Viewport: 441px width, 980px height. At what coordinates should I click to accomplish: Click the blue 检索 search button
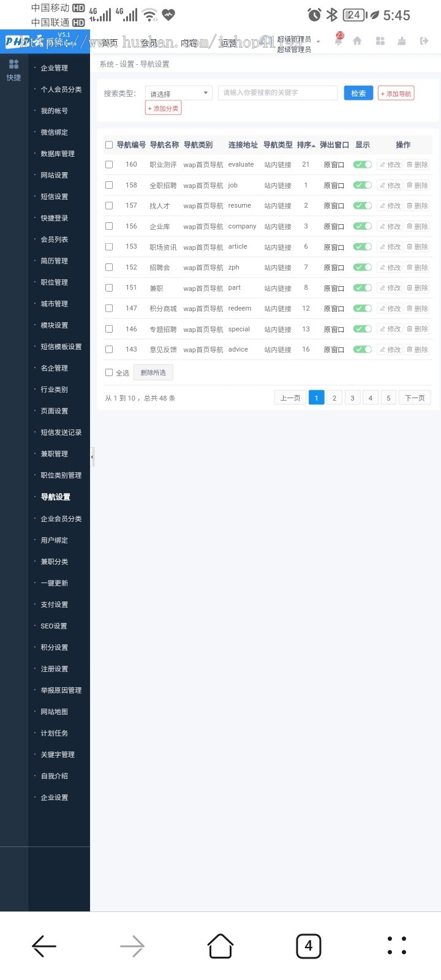click(358, 93)
